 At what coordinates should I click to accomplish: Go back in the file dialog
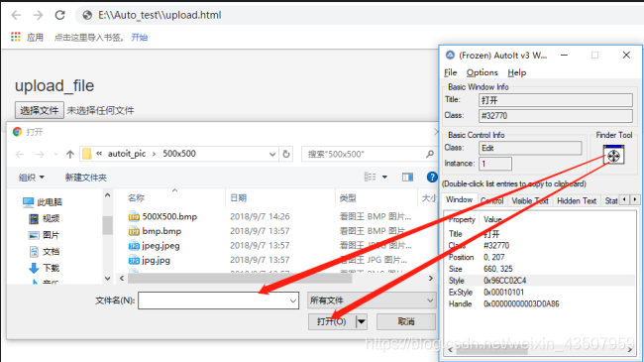20,155
